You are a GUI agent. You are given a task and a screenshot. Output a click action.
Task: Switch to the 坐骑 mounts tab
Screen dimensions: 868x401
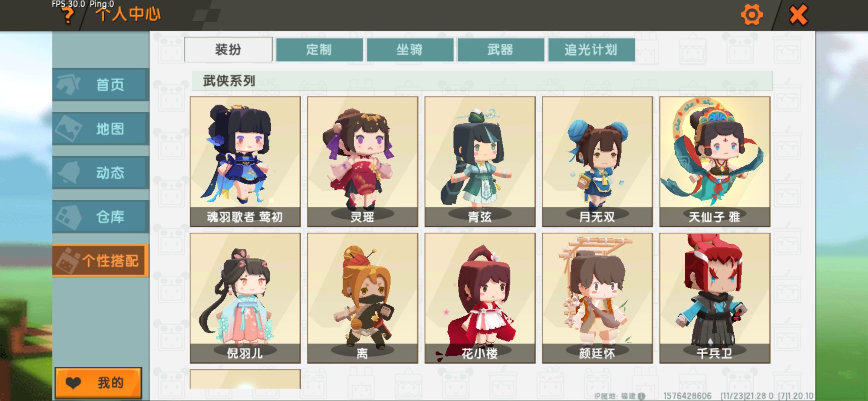coord(410,49)
